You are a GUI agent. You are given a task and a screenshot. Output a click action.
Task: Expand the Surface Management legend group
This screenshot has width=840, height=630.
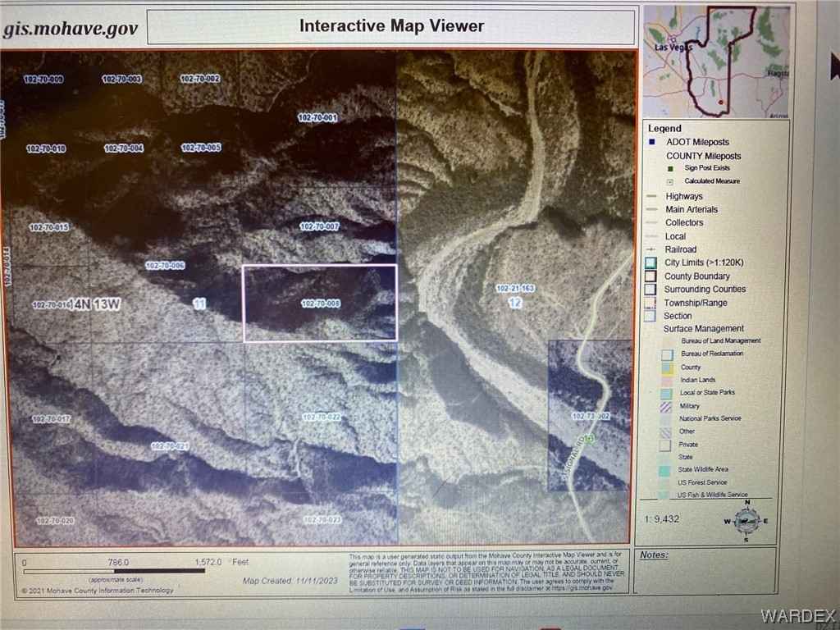click(x=704, y=329)
